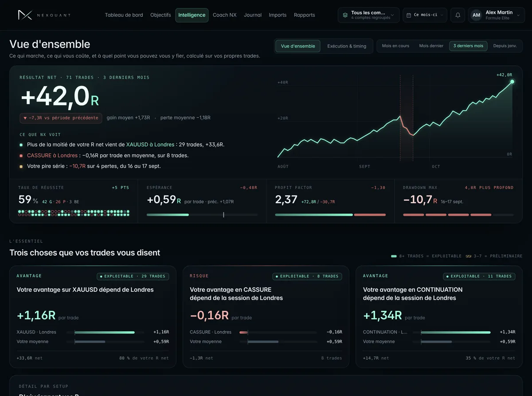Viewport: 532px width, 396px height.
Task: Open the Imports section
Action: 278,15
